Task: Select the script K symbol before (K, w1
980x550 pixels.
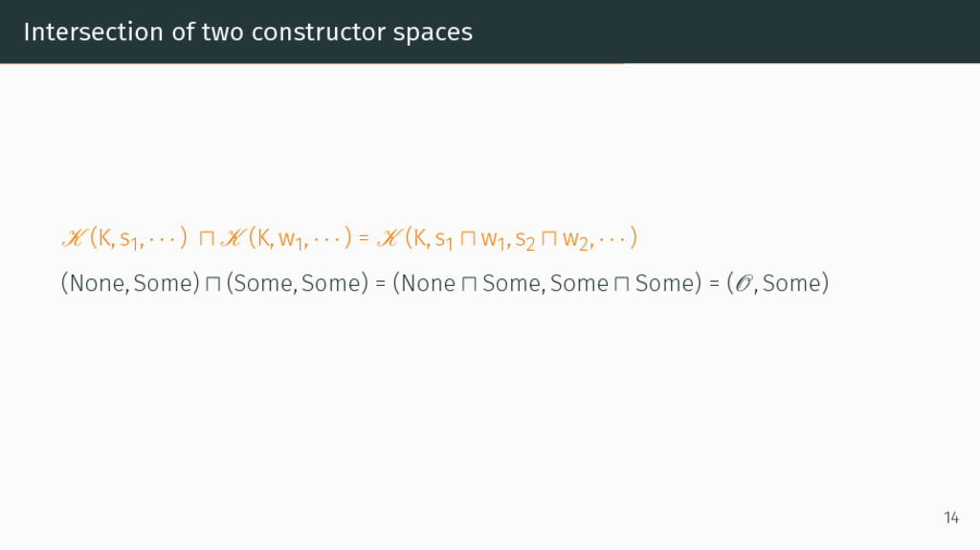Action: point(233,238)
